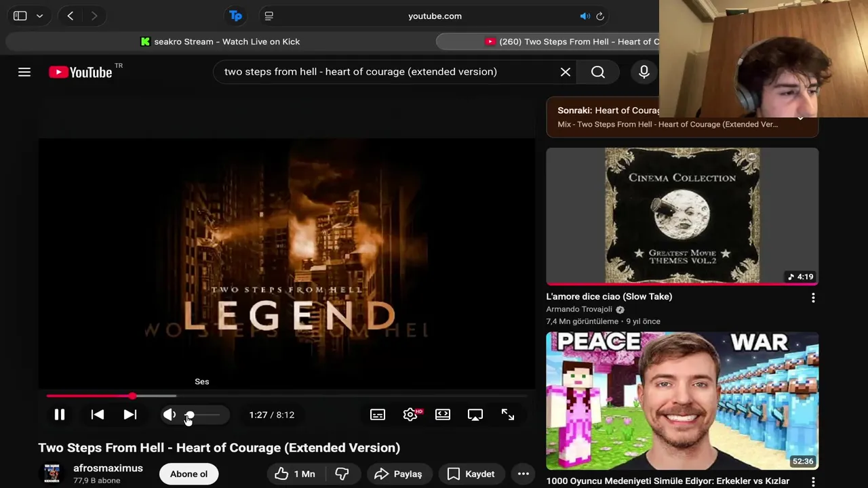
Task: Save the video with Kaydet
Action: [x=471, y=474]
